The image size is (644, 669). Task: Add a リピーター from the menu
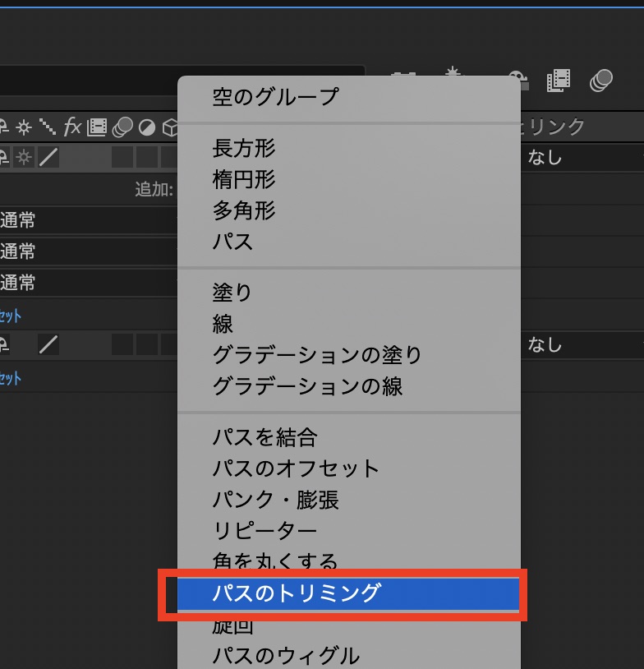point(349,531)
